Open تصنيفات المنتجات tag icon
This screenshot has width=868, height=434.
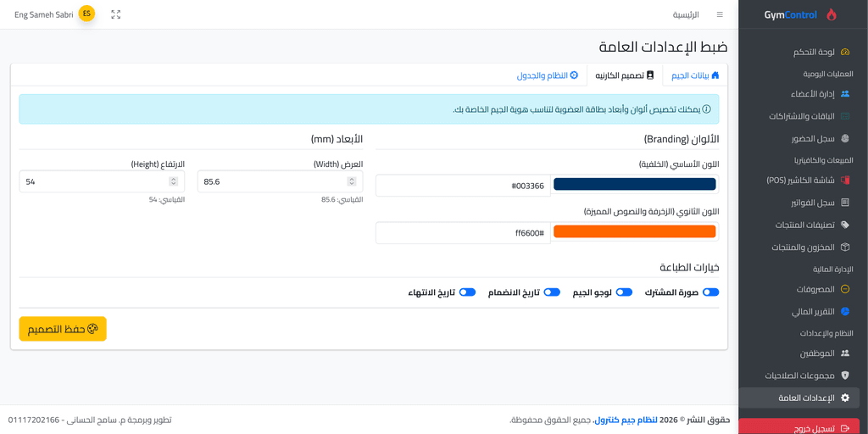coord(845,225)
